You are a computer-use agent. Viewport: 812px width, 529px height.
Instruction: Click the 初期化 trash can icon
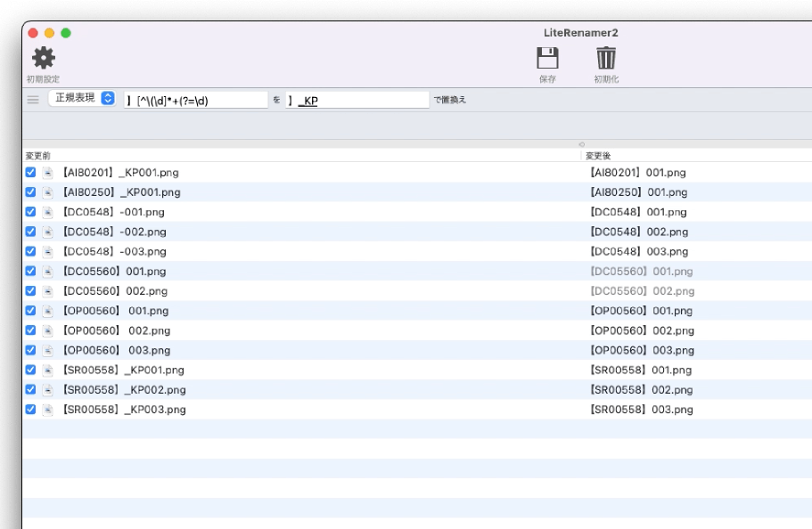tap(606, 59)
